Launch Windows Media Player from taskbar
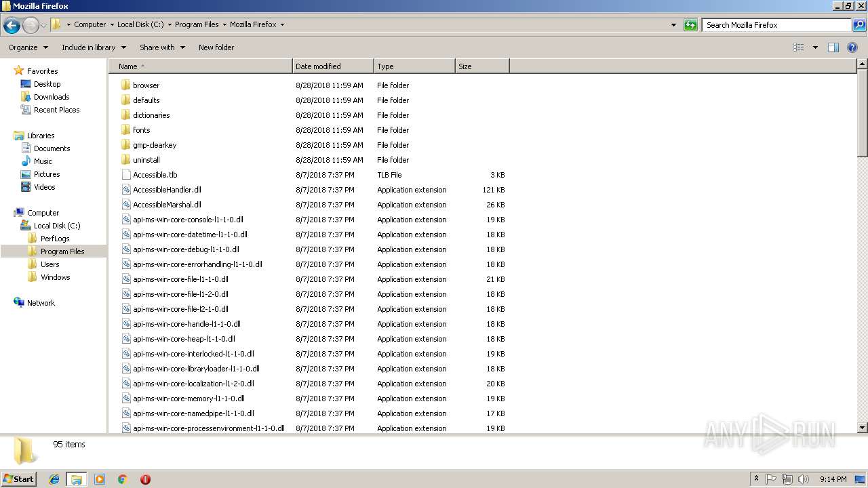 pyautogui.click(x=100, y=479)
